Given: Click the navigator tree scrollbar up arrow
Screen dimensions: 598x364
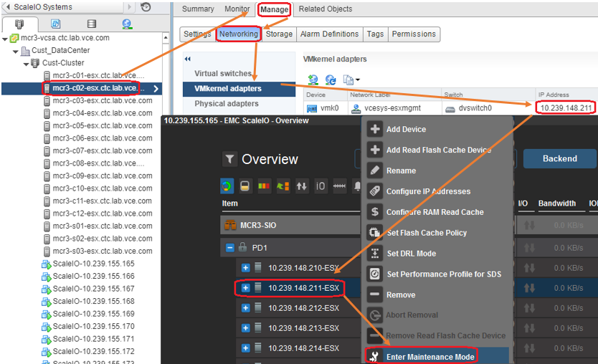Looking at the screenshot, I should pos(166,38).
